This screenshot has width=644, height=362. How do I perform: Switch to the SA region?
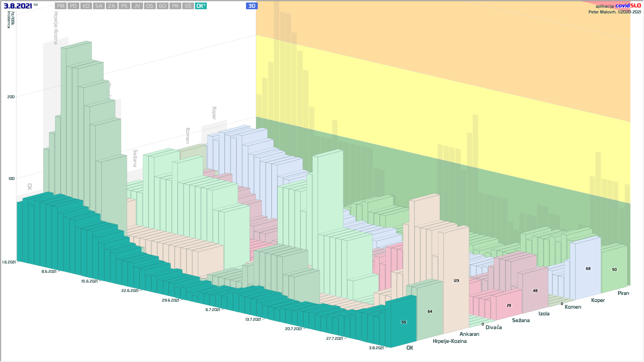pyautogui.click(x=99, y=6)
